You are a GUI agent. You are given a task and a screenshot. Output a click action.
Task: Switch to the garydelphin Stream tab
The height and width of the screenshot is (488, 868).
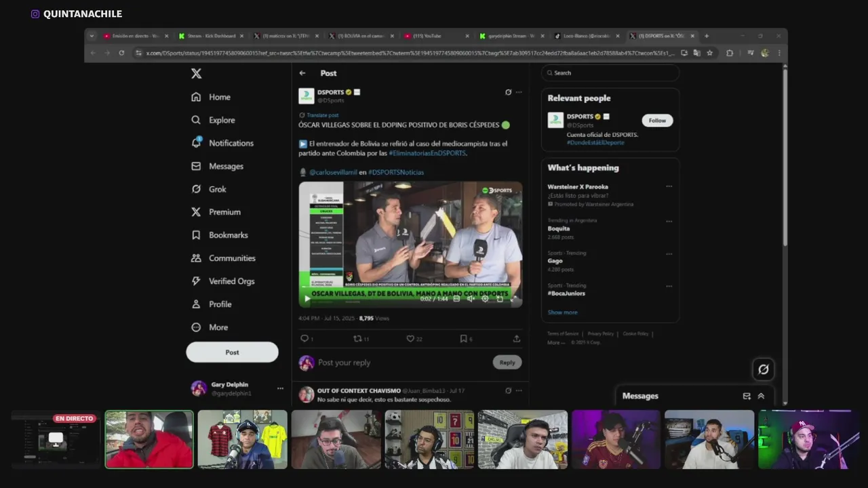point(511,36)
